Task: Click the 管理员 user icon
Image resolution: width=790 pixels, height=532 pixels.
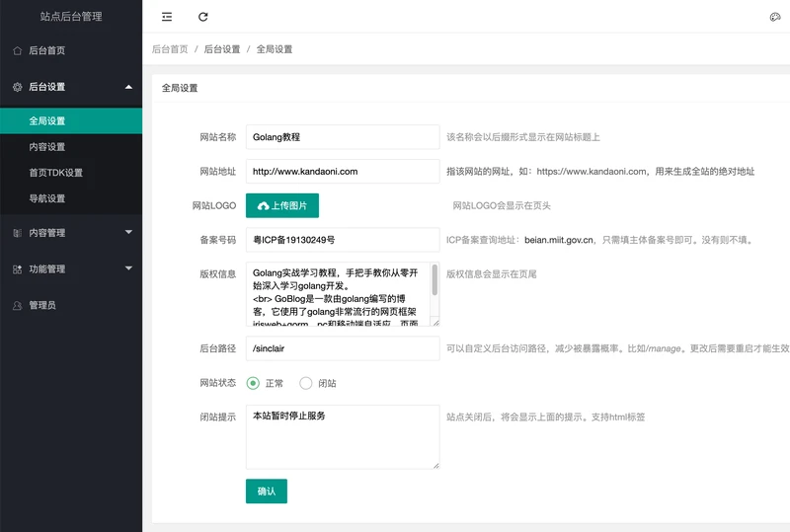Action: [x=18, y=305]
